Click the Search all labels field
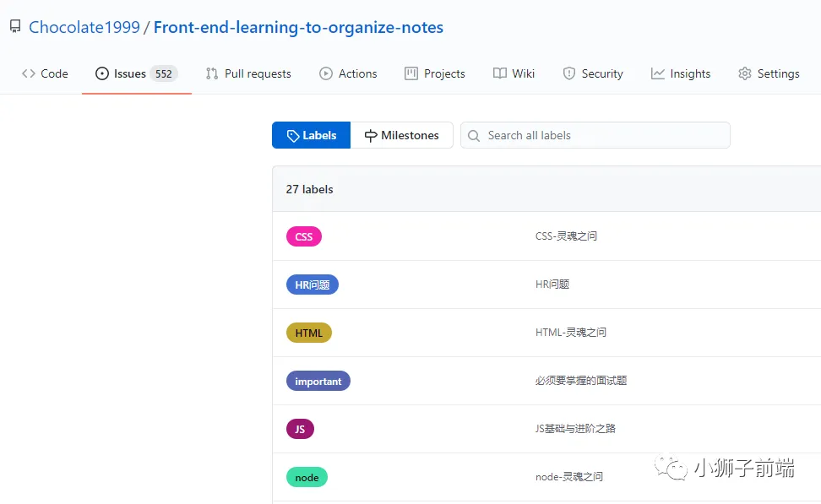The image size is (821, 504). coord(595,136)
